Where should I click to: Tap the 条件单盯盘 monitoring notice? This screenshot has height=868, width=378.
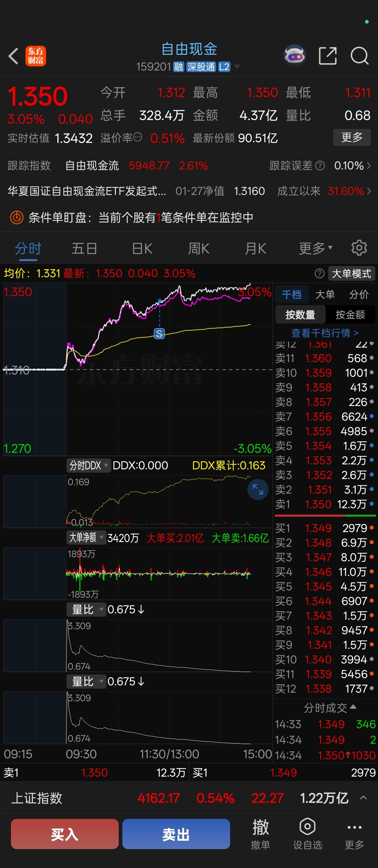pos(189,217)
